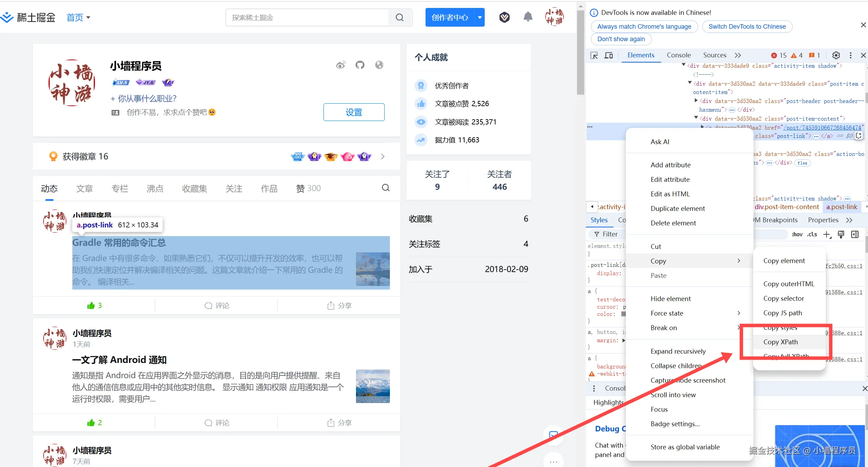Collapse the activity-item shadow div in Elements

(684, 66)
